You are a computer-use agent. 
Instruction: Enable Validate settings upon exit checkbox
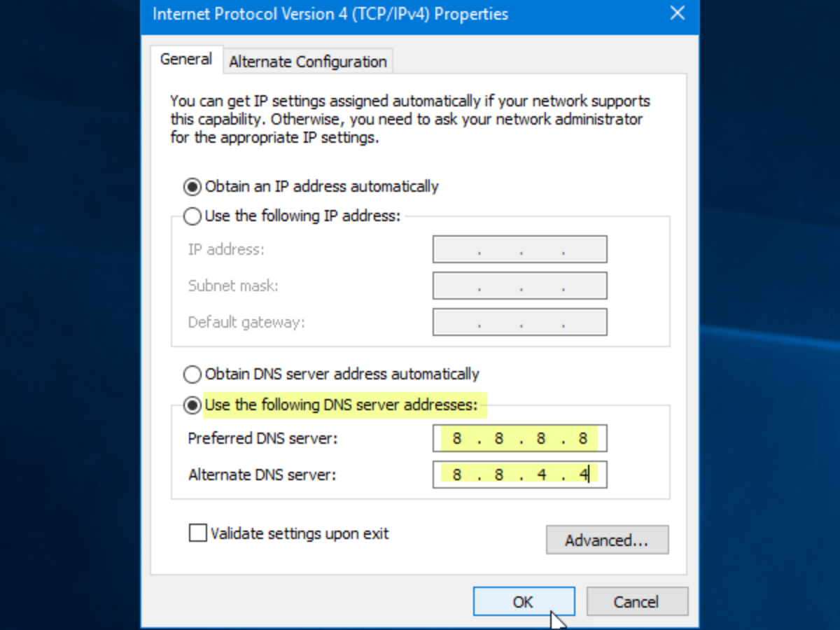point(198,533)
